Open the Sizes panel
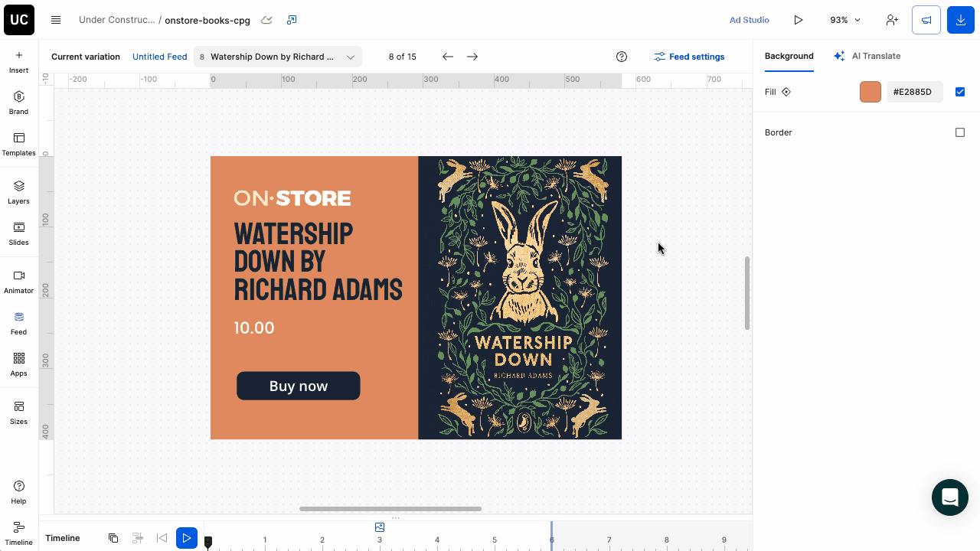Viewport: 980px width, 551px height. coord(19,412)
